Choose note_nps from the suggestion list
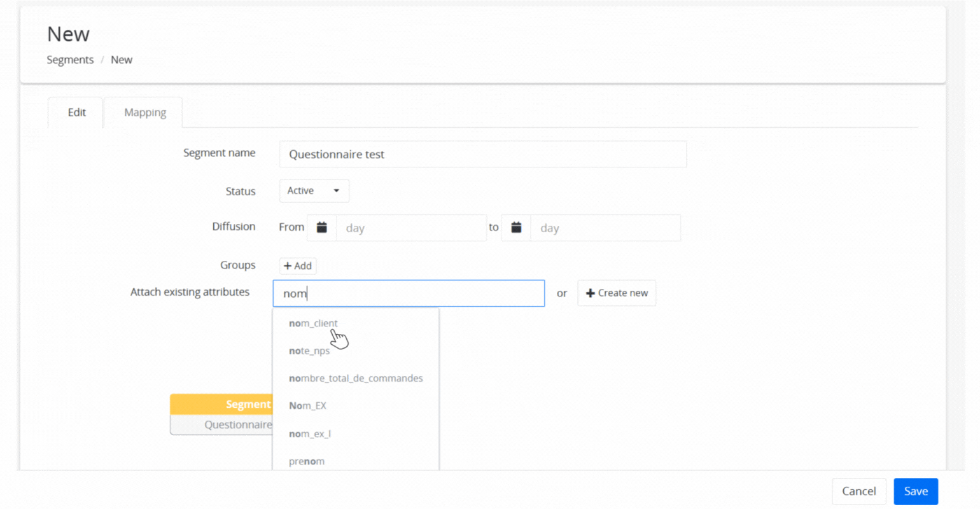 click(x=309, y=351)
